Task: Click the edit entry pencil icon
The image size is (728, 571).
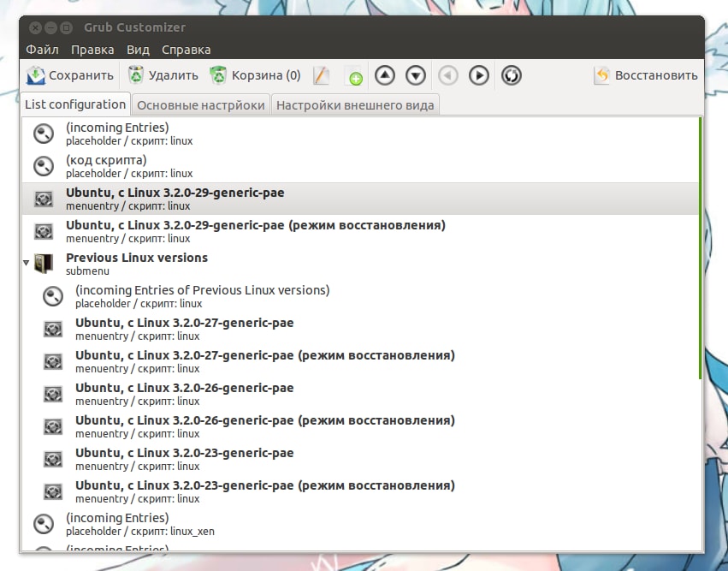Action: tap(321, 75)
